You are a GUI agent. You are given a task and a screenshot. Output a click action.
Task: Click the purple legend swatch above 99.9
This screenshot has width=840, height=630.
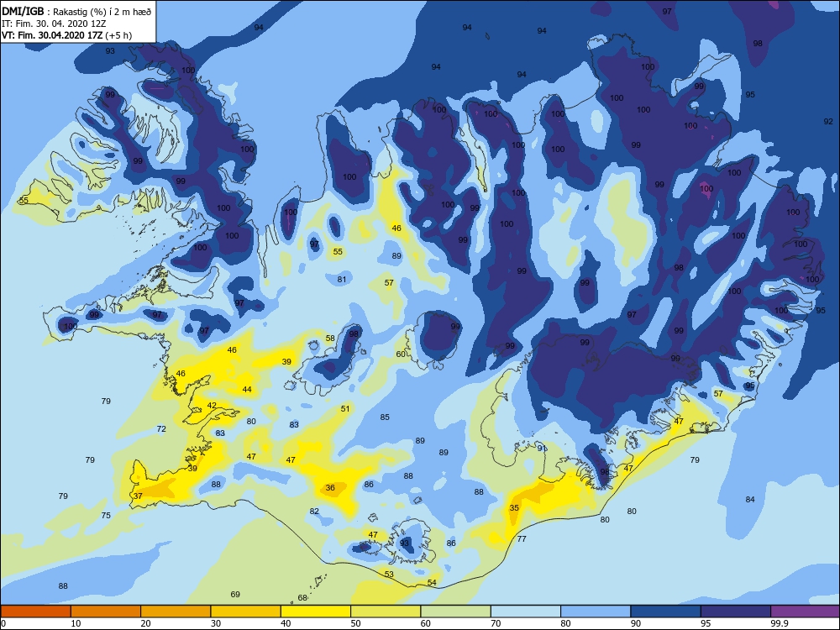pyautogui.click(x=806, y=612)
